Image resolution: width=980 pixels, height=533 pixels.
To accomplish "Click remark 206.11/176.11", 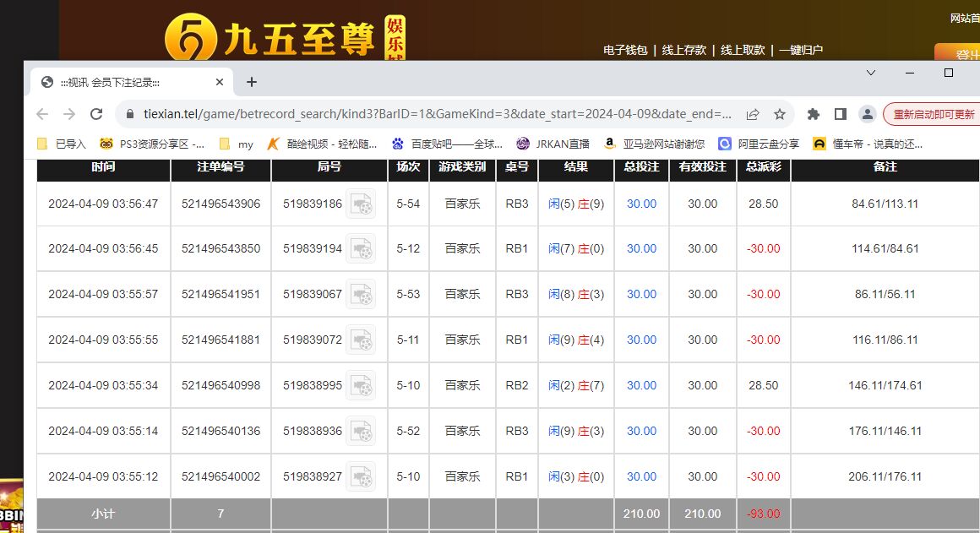I will click(x=885, y=476).
